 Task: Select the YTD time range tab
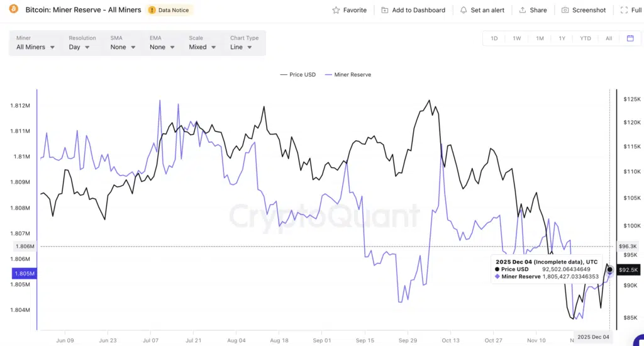click(x=585, y=38)
